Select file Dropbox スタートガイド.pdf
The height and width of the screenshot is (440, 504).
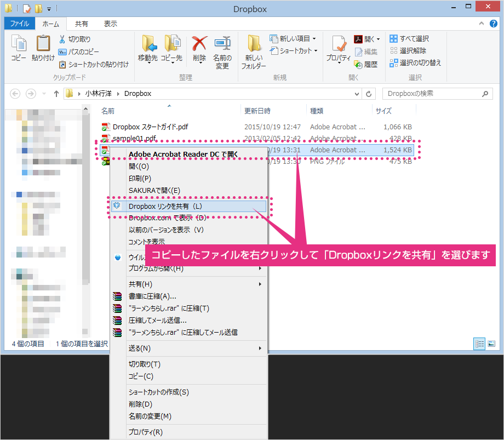click(x=150, y=127)
